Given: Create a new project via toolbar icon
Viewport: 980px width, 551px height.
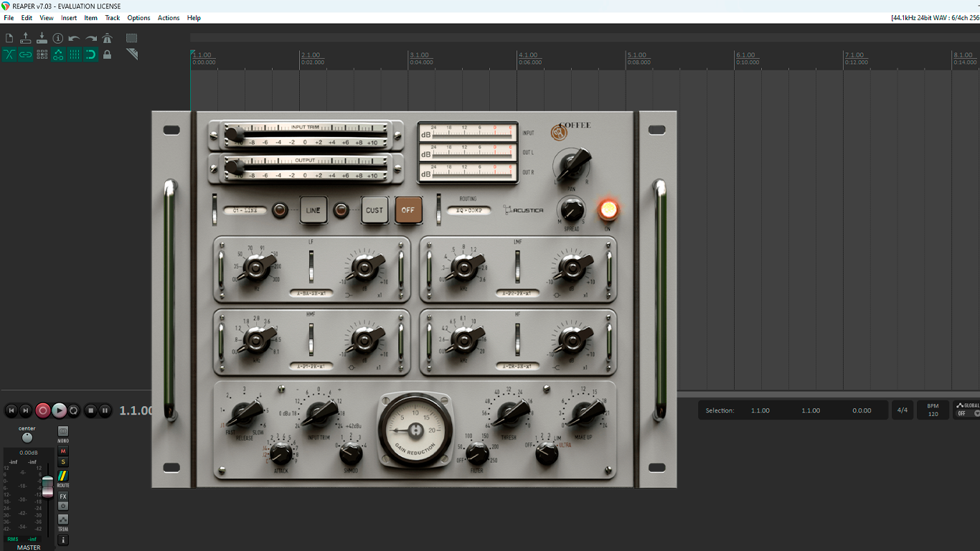Looking at the screenshot, I should point(9,38).
